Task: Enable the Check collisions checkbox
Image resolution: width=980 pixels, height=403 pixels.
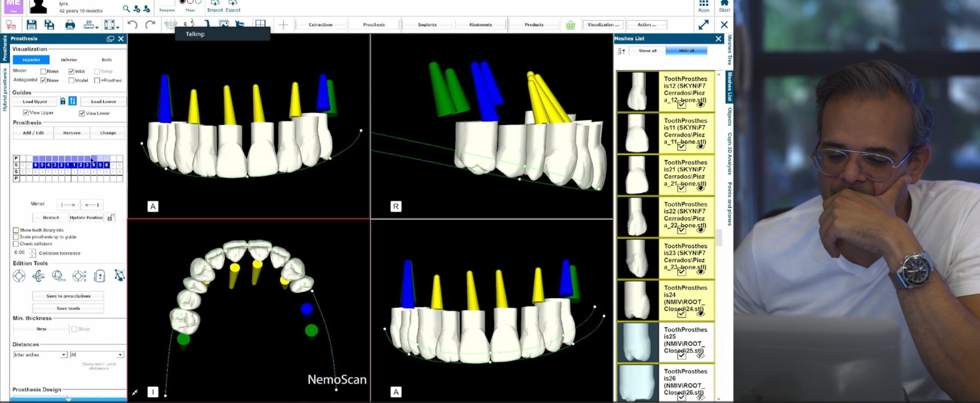Action: 16,244
